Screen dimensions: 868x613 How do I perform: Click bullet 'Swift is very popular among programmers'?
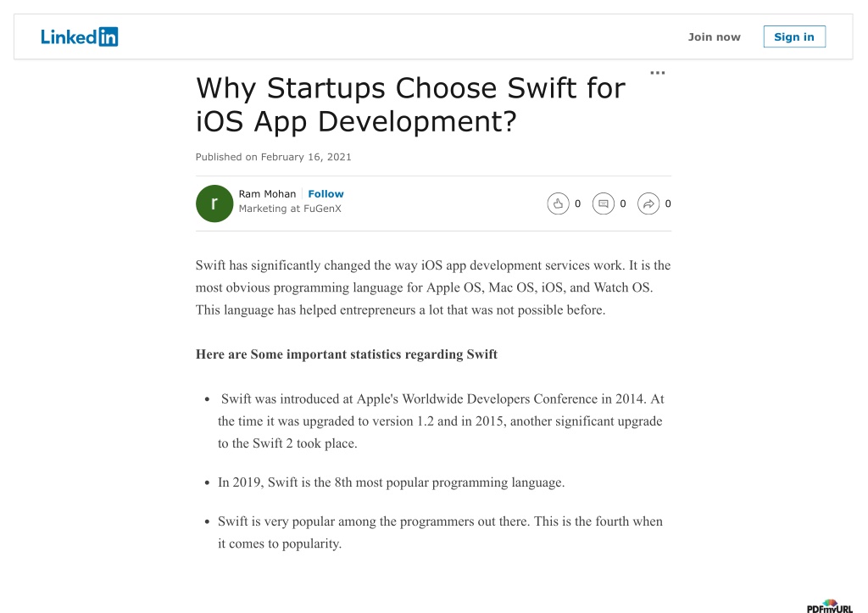(x=440, y=532)
